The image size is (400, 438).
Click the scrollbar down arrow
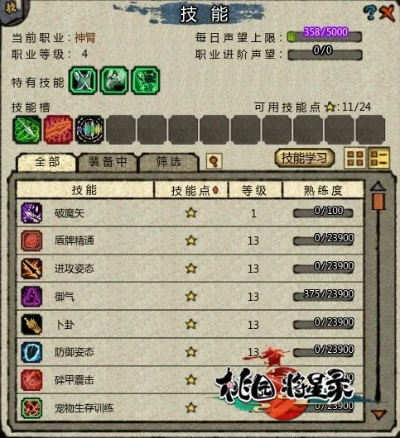[x=378, y=415]
